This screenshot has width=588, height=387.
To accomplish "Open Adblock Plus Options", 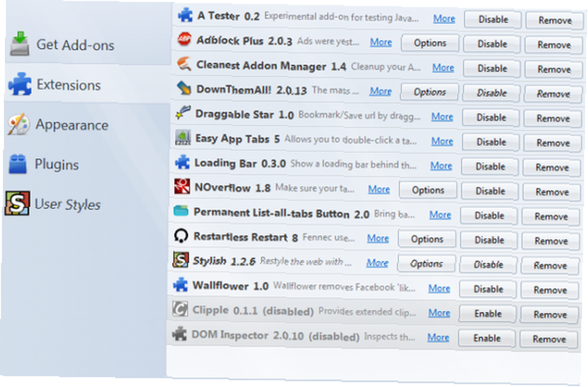I will [430, 43].
